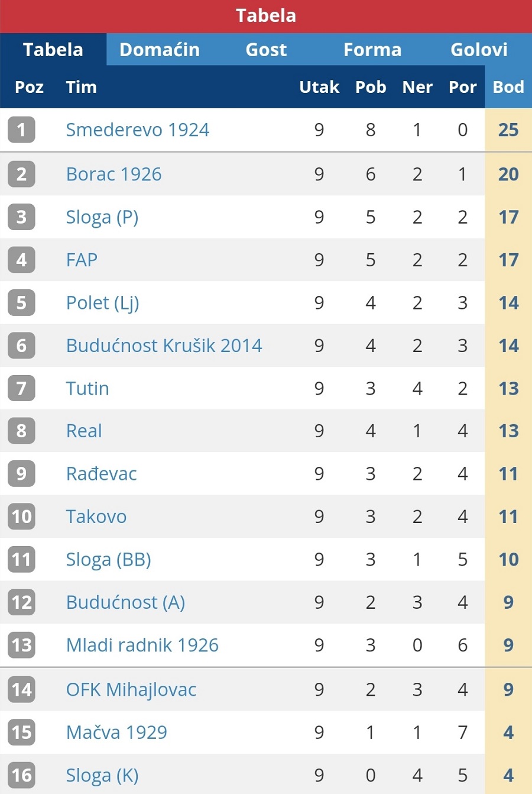Viewport: 532px width, 794px height.
Task: Select the active Tabela tab
Action: [53, 50]
